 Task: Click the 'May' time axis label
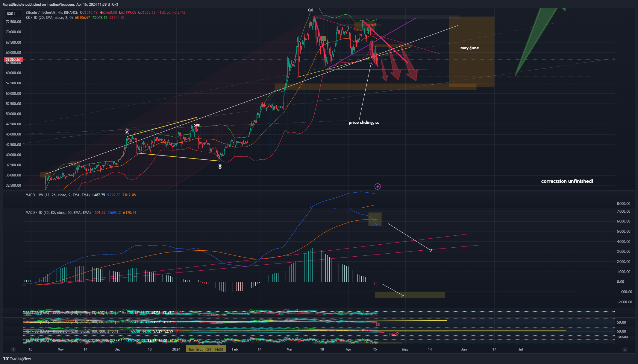tap(405, 349)
